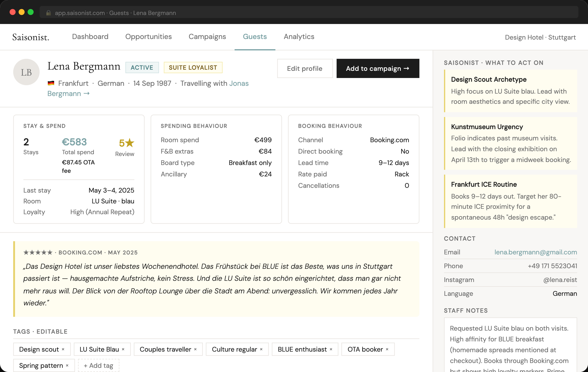Delete the BLUE enthusiast tag
Image resolution: width=588 pixels, height=372 pixels.
point(331,349)
